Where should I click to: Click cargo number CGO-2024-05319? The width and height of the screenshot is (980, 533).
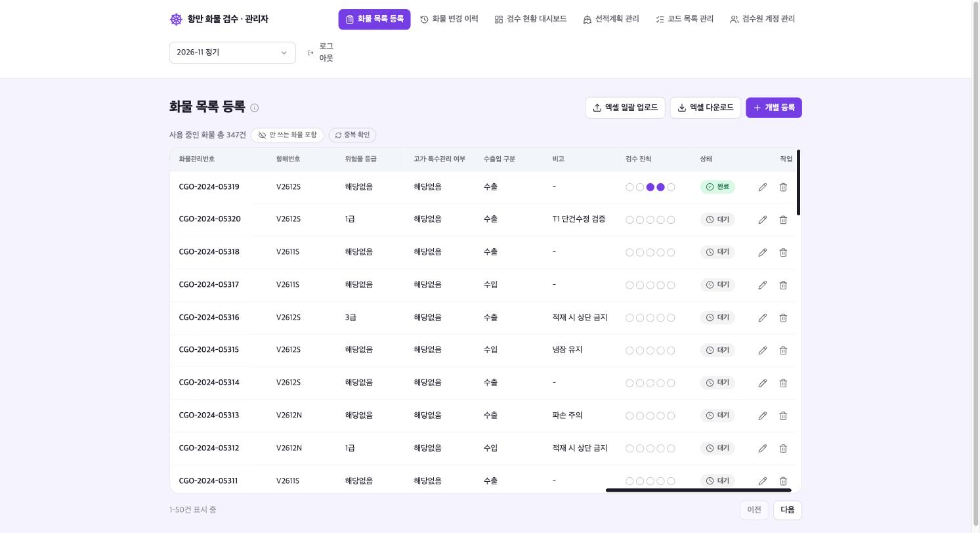pyautogui.click(x=209, y=187)
